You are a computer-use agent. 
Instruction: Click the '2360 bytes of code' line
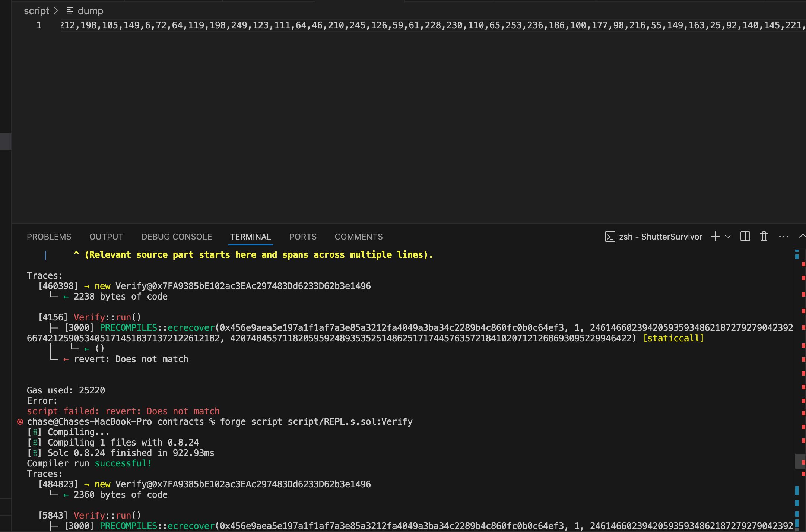pos(121,495)
